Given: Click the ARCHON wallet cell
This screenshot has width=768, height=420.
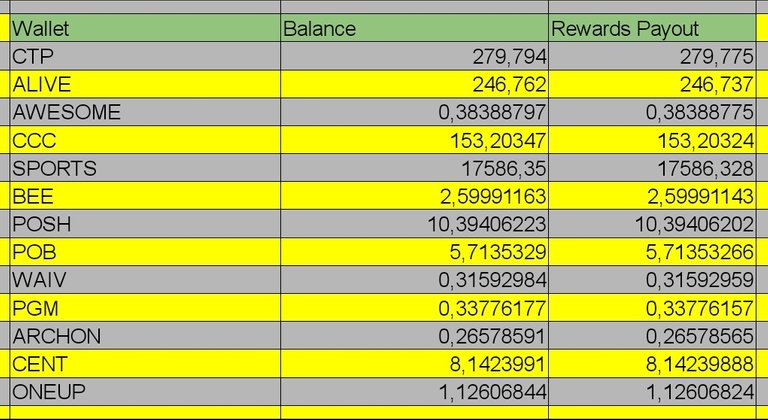Looking at the screenshot, I should pyautogui.click(x=145, y=336).
